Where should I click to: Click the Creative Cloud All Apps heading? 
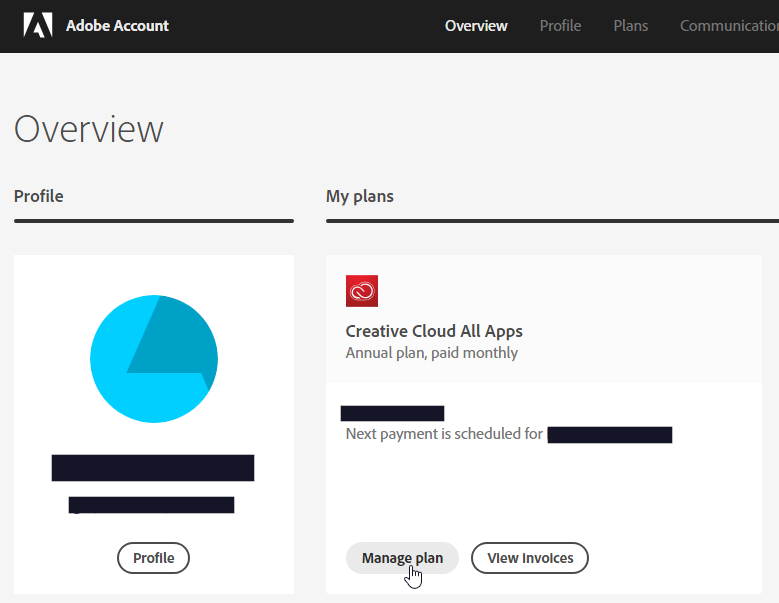click(x=434, y=331)
